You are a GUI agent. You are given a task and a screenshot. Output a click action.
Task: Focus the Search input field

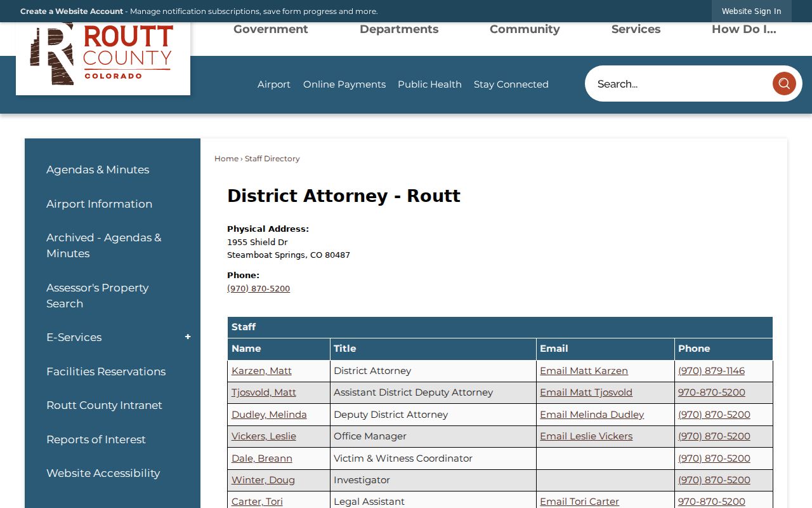point(679,84)
